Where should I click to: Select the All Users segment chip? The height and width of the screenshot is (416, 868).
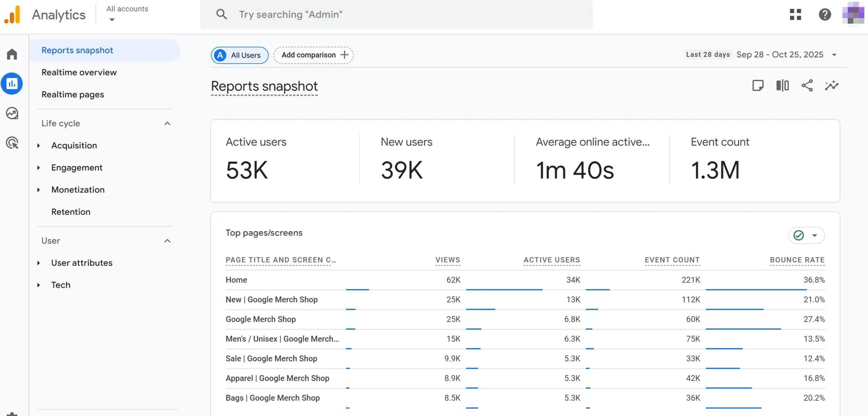[239, 55]
